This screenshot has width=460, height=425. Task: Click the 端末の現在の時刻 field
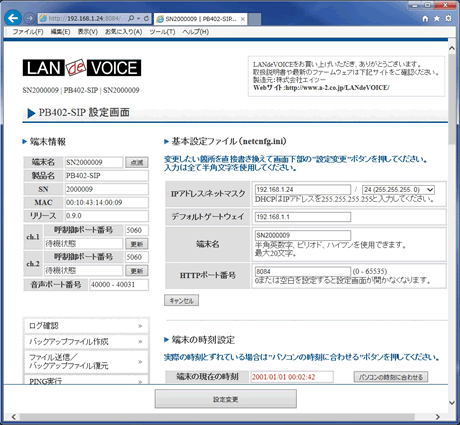click(292, 377)
